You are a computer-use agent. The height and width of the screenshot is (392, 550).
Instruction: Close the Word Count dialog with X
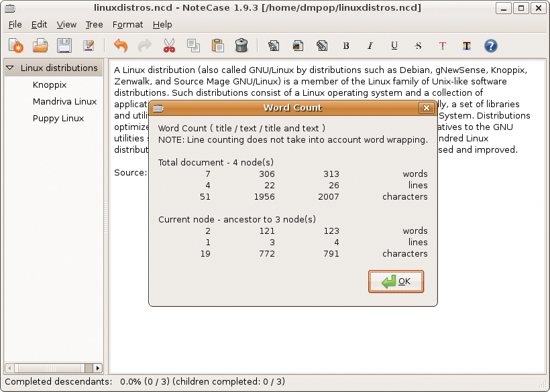(x=426, y=108)
